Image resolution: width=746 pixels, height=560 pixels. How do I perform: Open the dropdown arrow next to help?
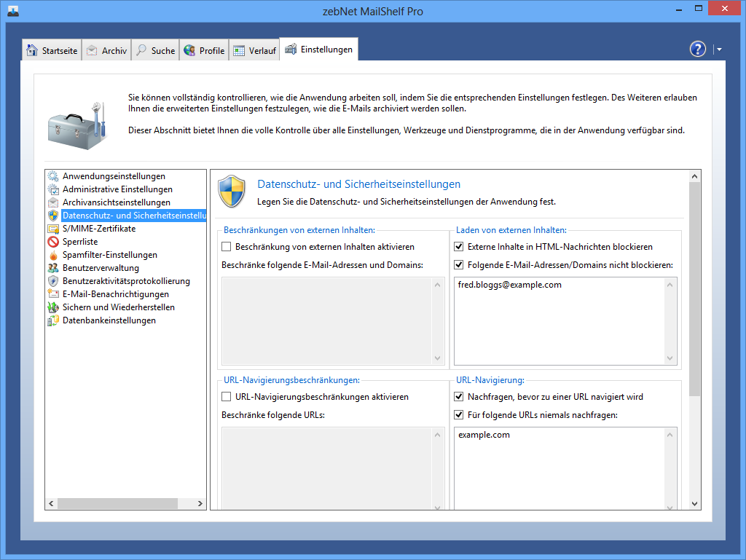click(x=719, y=50)
